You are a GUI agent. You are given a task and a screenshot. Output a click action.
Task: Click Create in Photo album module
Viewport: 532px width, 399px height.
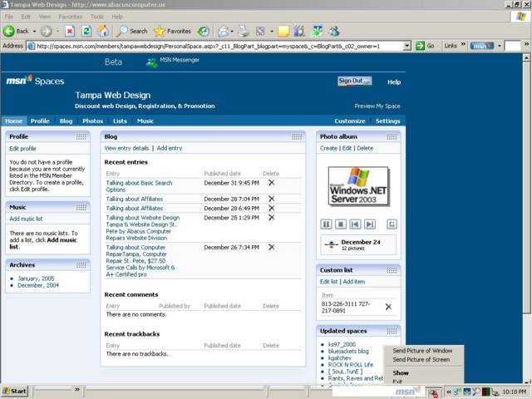328,148
